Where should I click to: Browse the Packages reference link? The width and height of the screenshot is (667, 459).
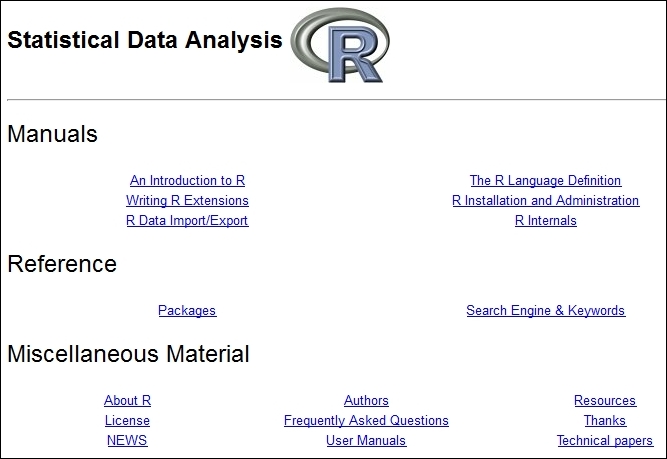coord(187,311)
